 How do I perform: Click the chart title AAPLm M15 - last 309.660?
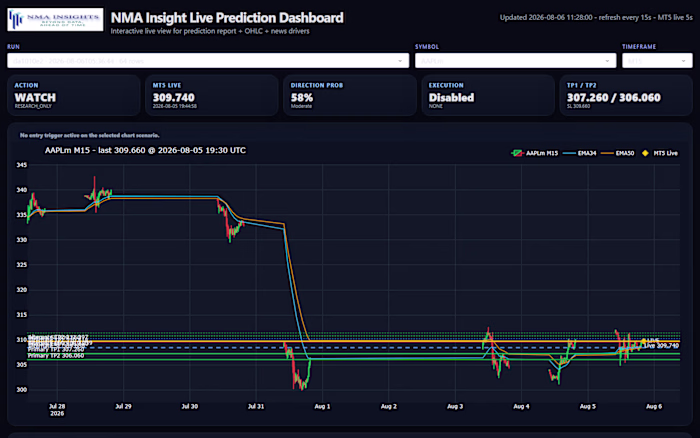145,150
